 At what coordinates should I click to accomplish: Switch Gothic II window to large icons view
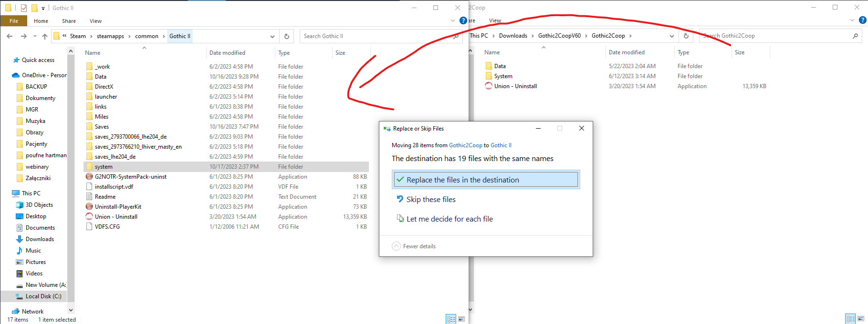461,319
